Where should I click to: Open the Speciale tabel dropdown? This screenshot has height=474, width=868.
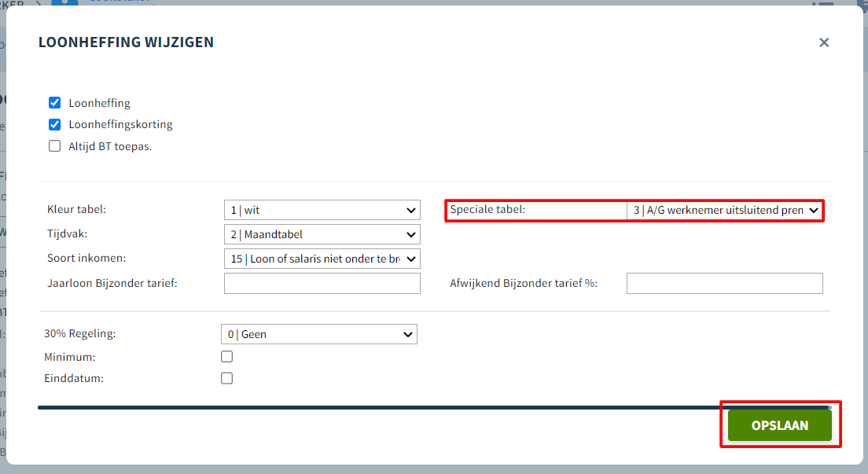click(725, 210)
